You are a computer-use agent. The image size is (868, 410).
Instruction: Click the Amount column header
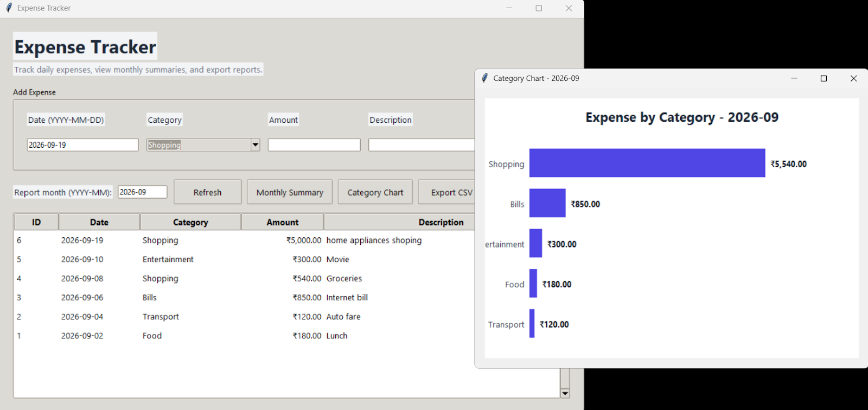click(283, 222)
